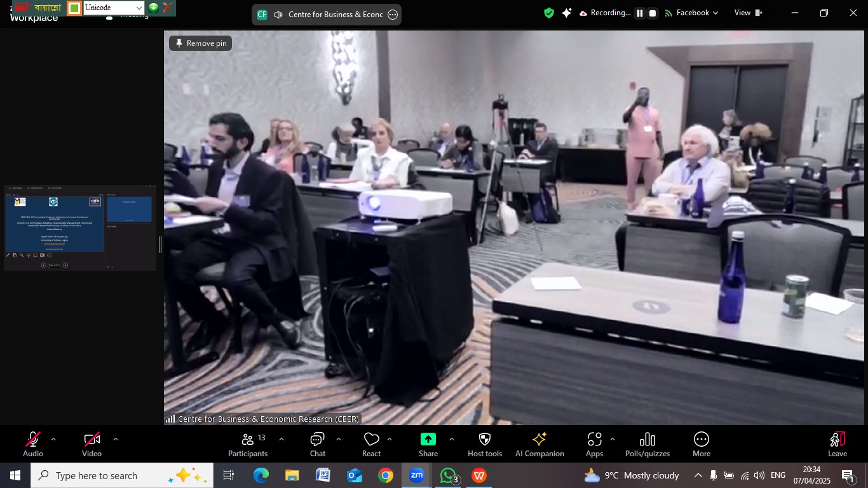The height and width of the screenshot is (488, 868).
Task: Click the Remove pin button
Action: click(201, 43)
